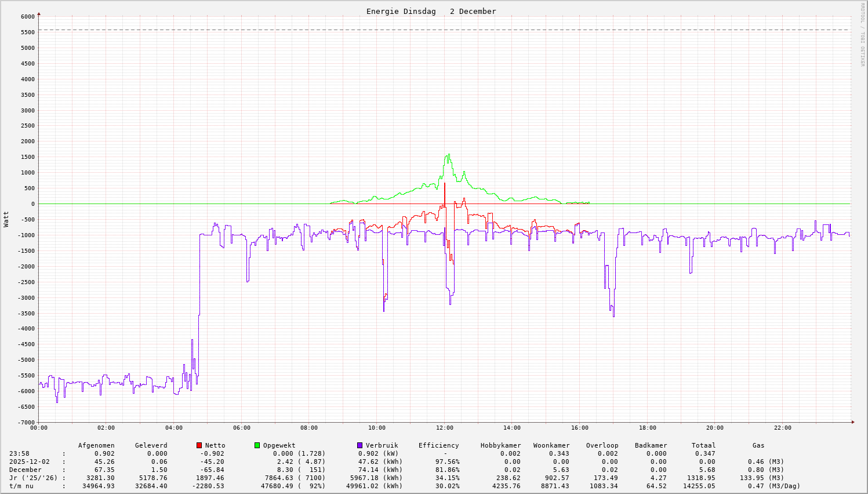
Task: Click the Hobbykamer column header
Action: tap(500, 445)
